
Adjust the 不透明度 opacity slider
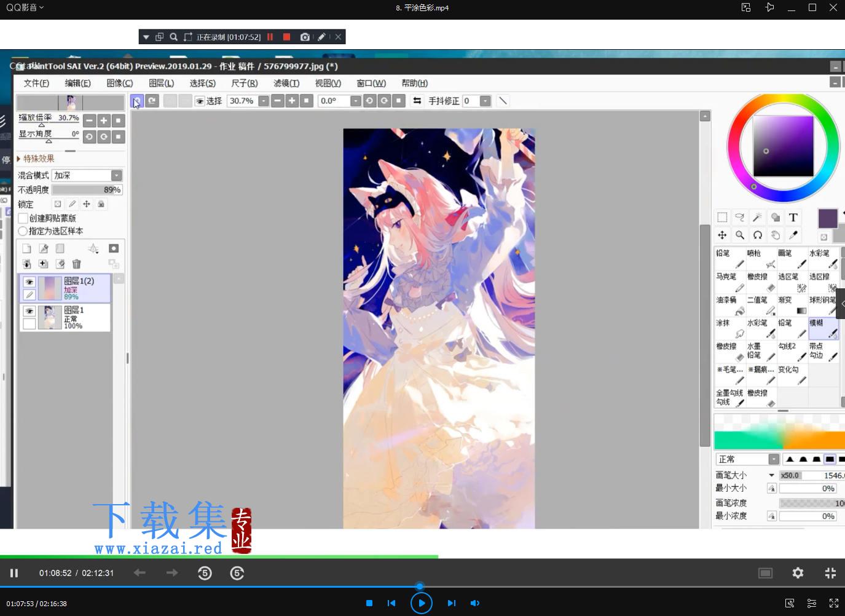coord(87,190)
